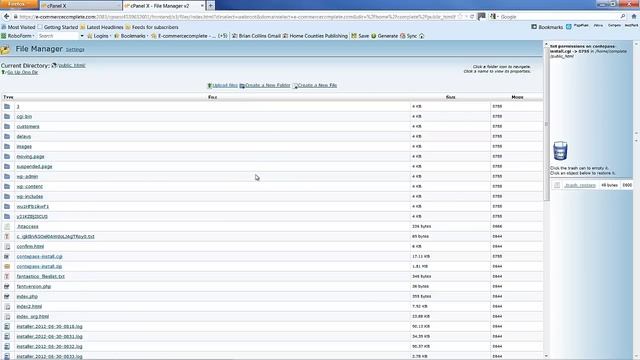Click the confirm.html file icon
640x360 pixels.
click(7, 247)
